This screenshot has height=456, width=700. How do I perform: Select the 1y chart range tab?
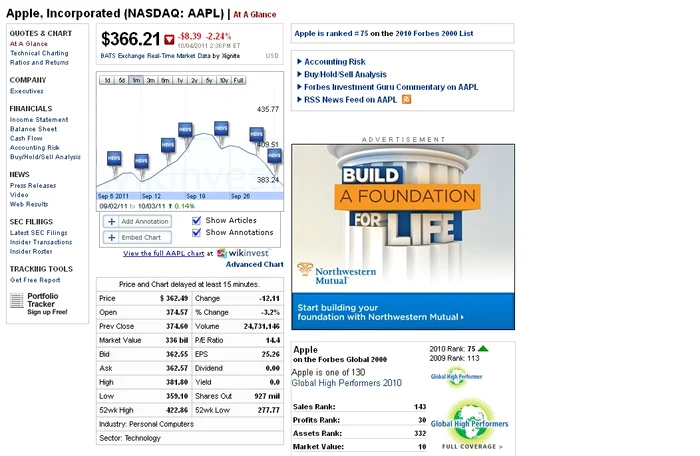point(180,80)
